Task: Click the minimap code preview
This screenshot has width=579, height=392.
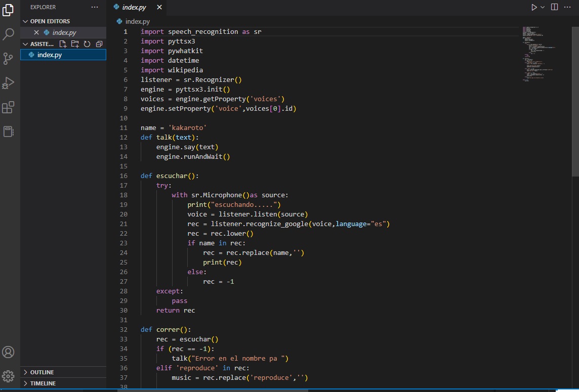Action: click(539, 54)
